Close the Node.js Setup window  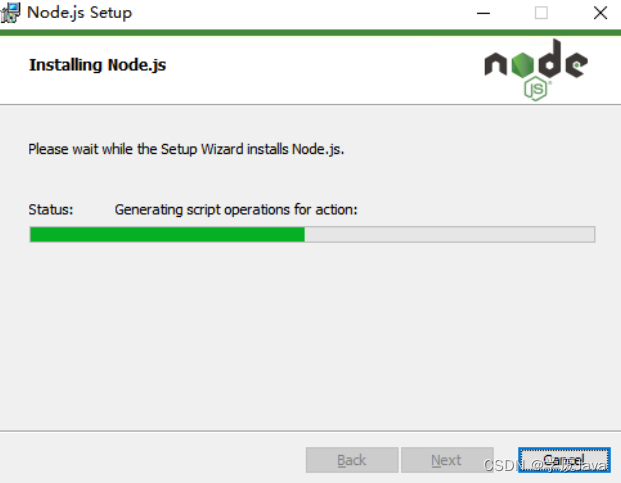[600, 13]
